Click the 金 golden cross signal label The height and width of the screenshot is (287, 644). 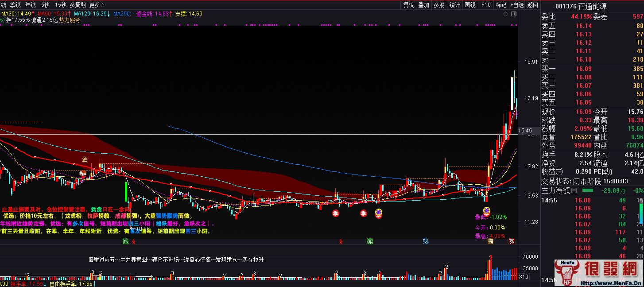85,159
